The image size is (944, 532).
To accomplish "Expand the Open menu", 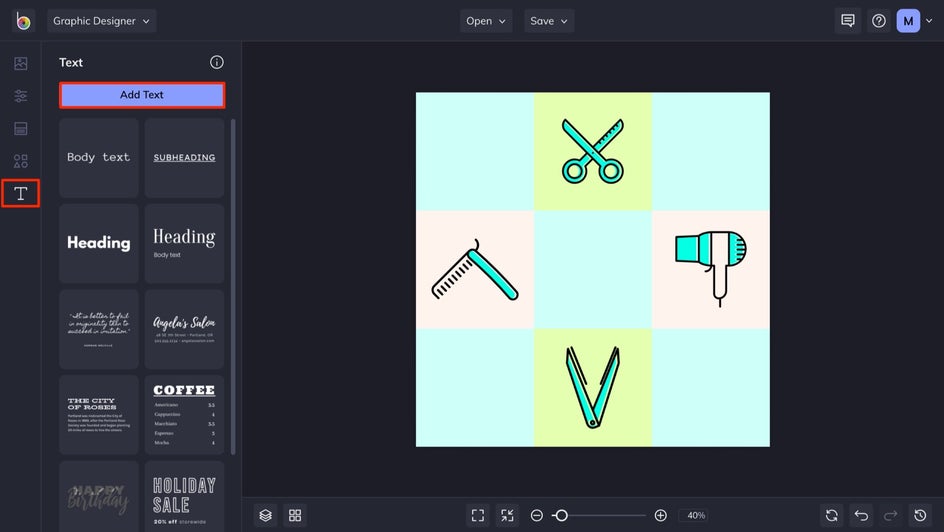I will click(x=486, y=21).
